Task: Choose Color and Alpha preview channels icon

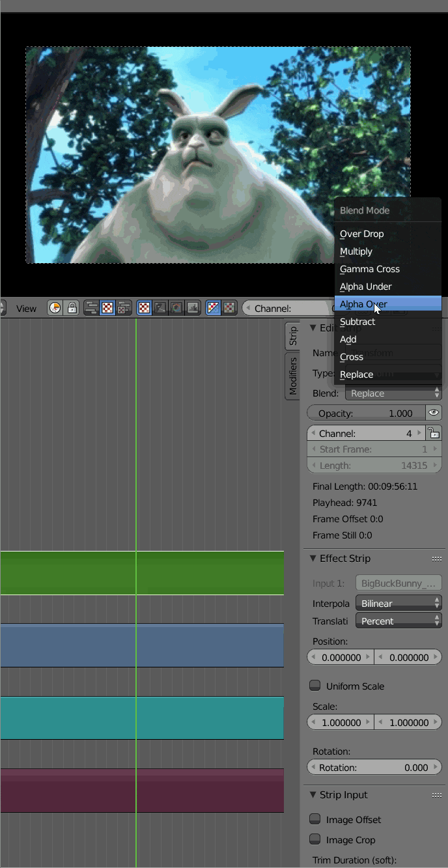Action: coord(213,308)
